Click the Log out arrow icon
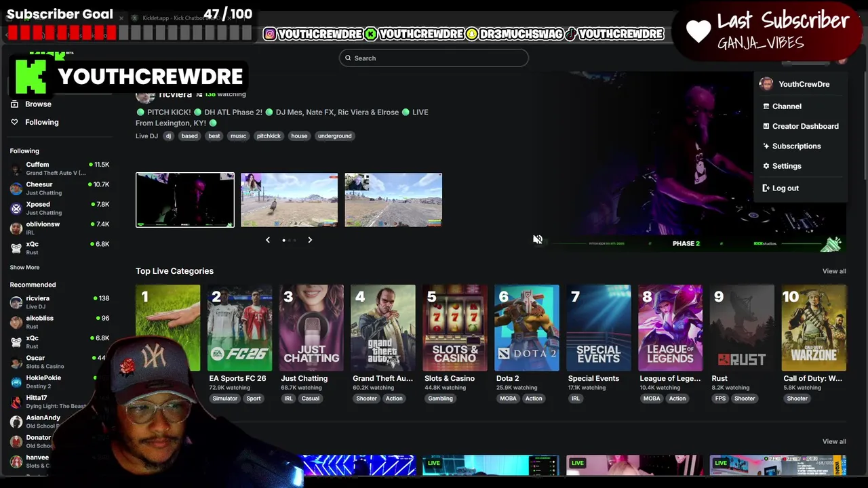Viewport: 868px width, 488px height. [766, 188]
